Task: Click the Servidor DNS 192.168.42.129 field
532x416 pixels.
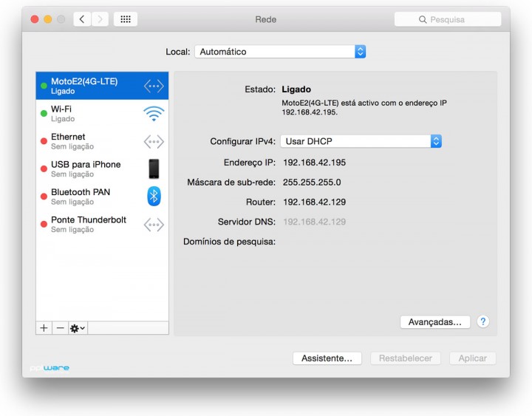Action: click(x=315, y=222)
